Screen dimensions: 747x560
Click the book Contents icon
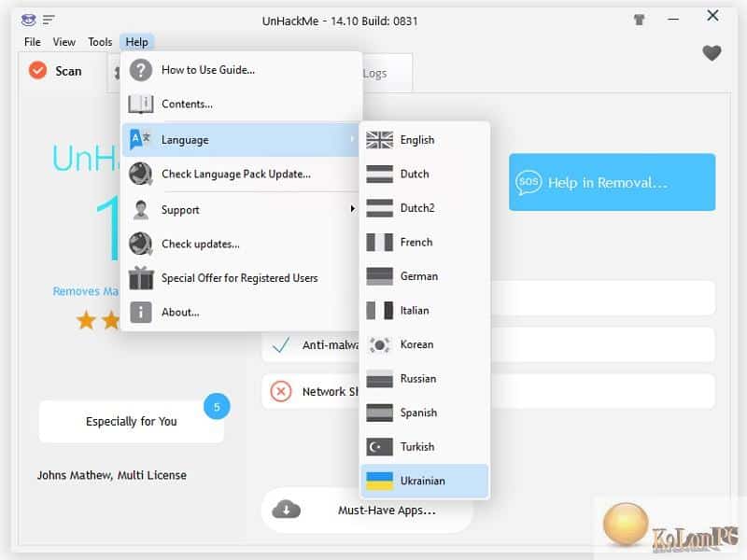click(x=141, y=104)
